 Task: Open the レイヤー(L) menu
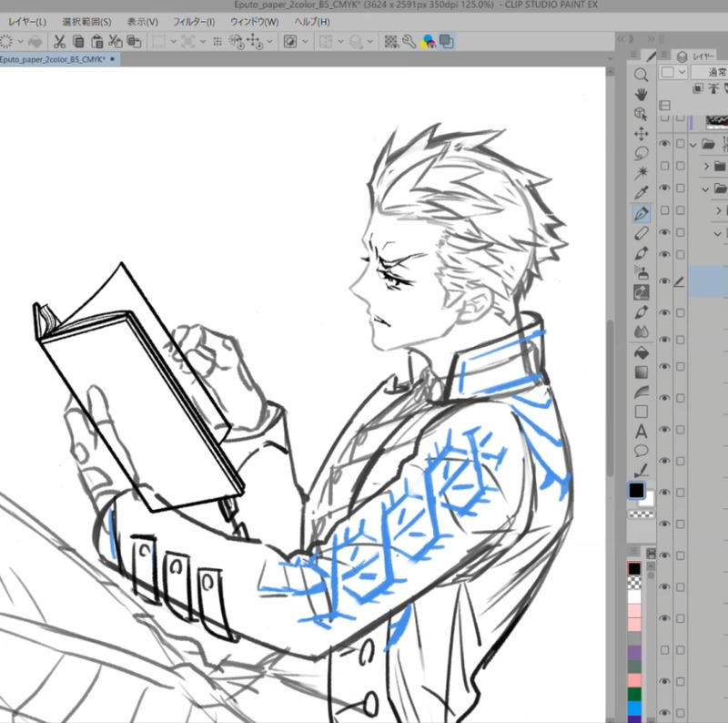(x=27, y=22)
